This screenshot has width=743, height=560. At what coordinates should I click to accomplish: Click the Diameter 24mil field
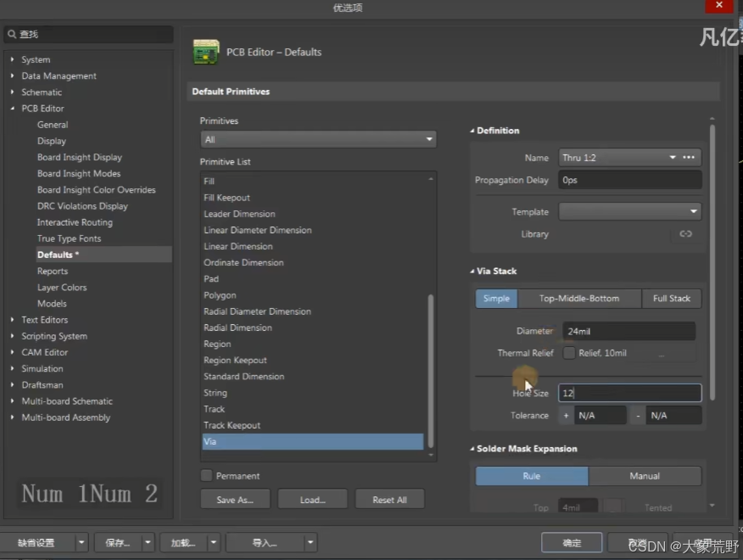pos(628,331)
